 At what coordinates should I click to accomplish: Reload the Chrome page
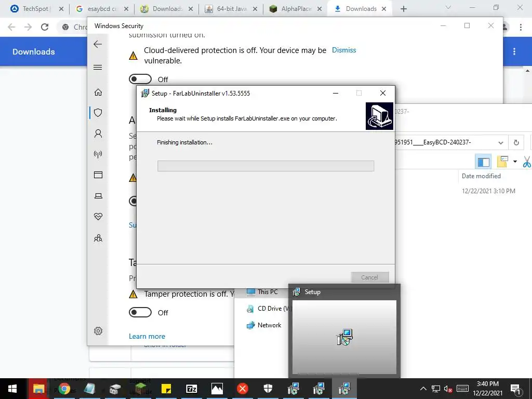coord(45,27)
